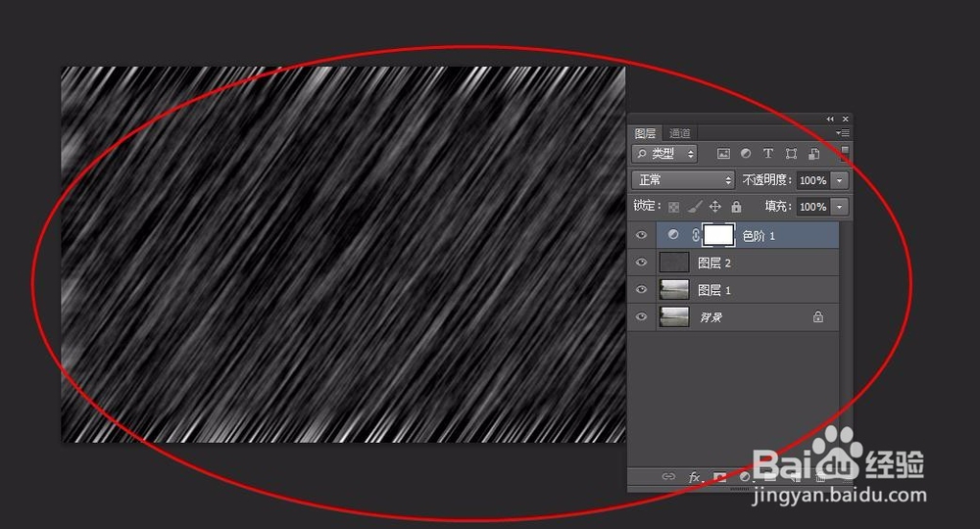Click the 不透明度 100% value field
Image resolution: width=980 pixels, height=529 pixels.
click(813, 180)
